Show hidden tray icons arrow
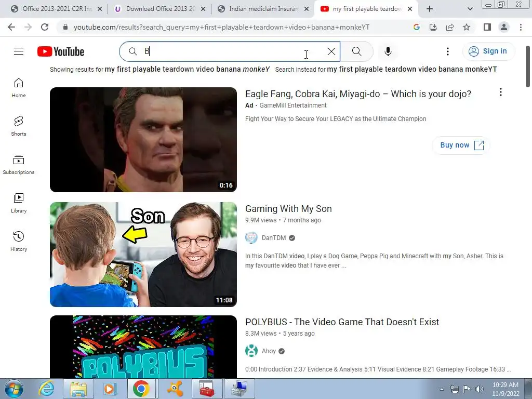Image resolution: width=532 pixels, height=399 pixels. tap(442, 389)
